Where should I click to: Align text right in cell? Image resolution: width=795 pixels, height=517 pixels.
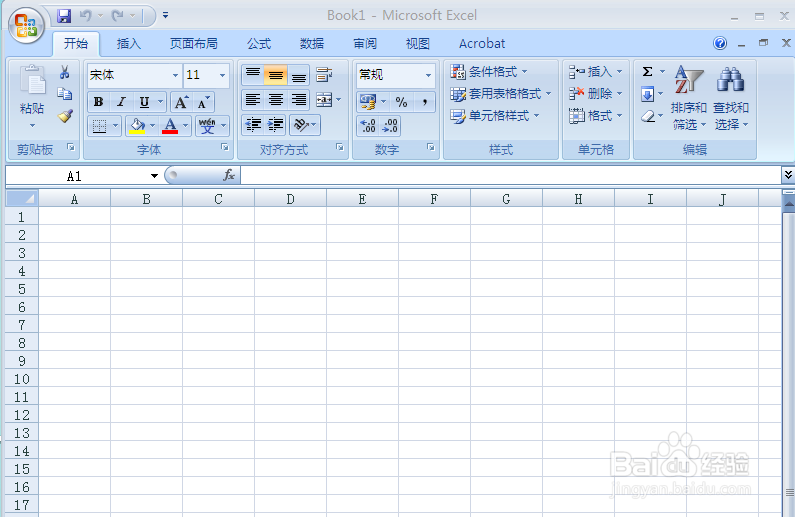(x=299, y=100)
